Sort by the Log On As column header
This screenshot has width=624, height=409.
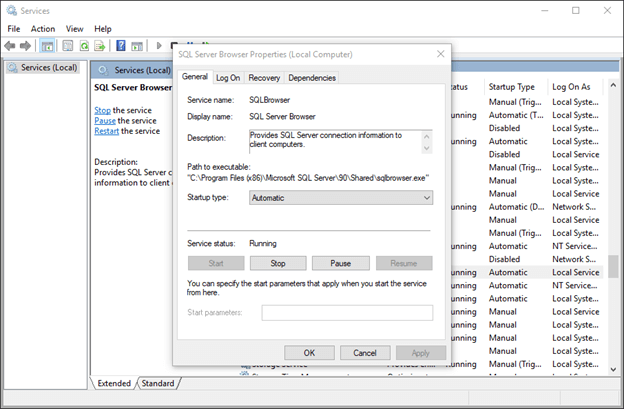click(571, 87)
